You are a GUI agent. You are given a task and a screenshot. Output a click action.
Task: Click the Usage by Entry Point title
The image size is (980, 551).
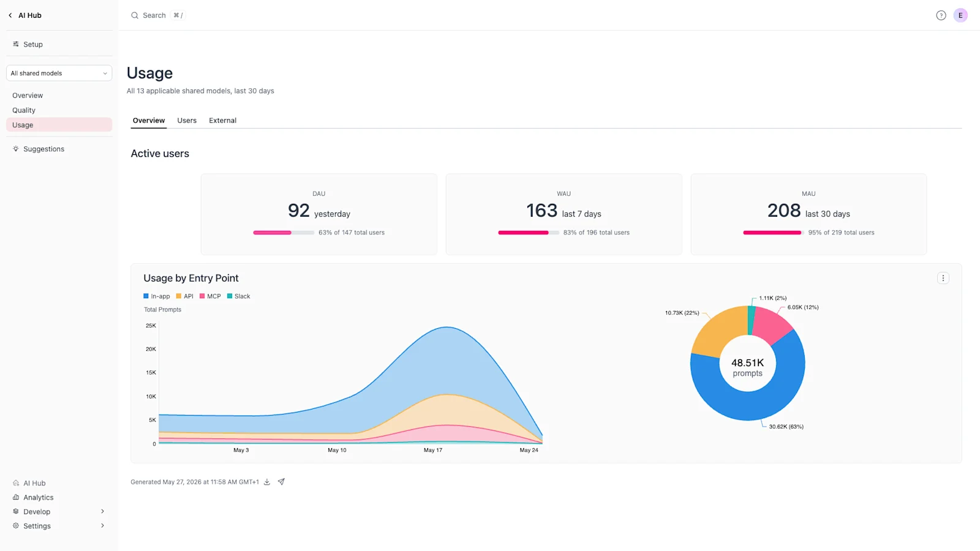tap(191, 278)
